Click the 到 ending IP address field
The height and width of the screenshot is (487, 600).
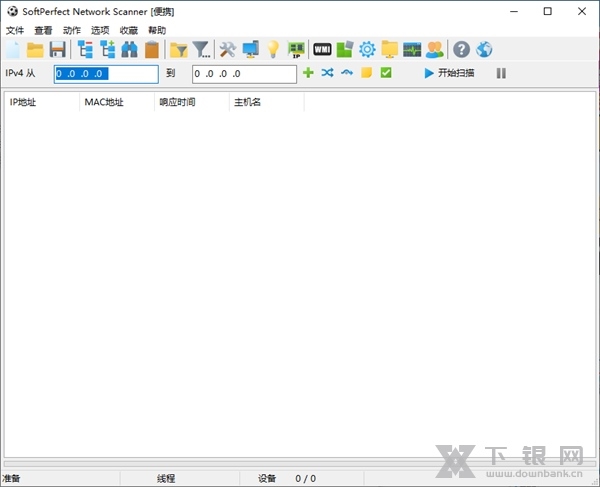coord(244,74)
